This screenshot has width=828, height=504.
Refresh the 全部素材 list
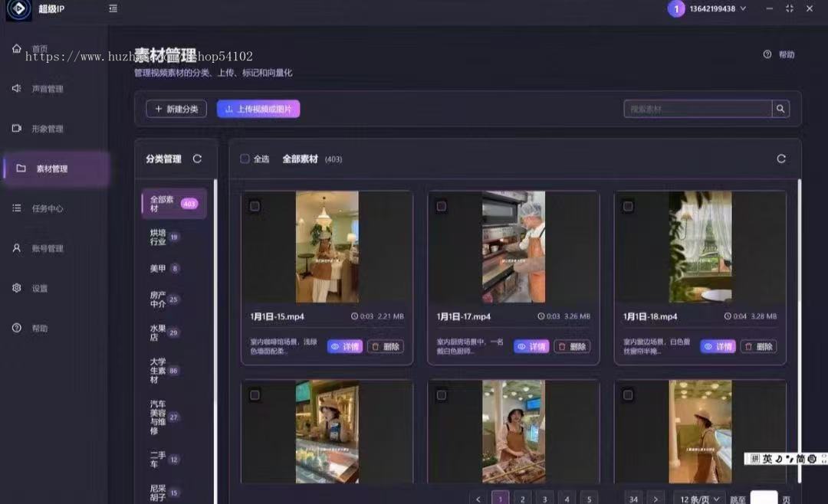click(781, 159)
